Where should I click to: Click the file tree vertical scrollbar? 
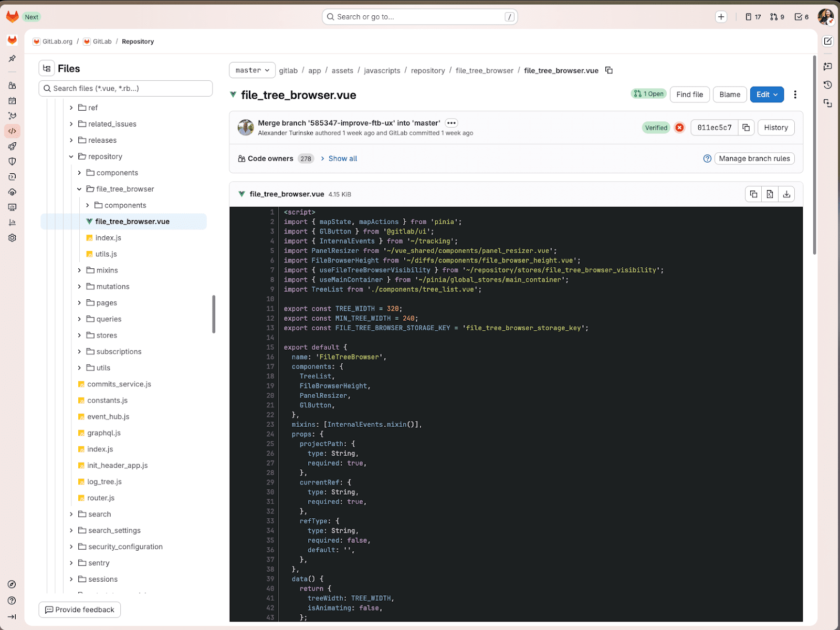[214, 314]
